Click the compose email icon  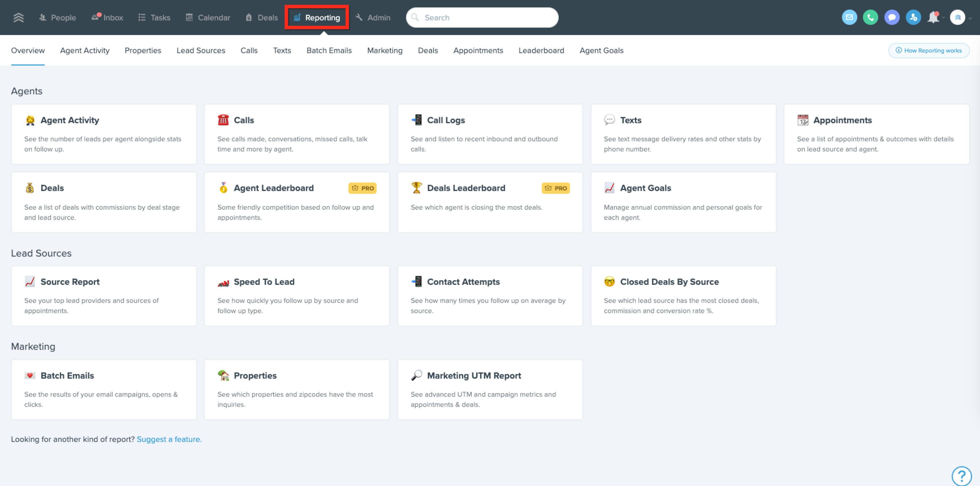click(849, 18)
